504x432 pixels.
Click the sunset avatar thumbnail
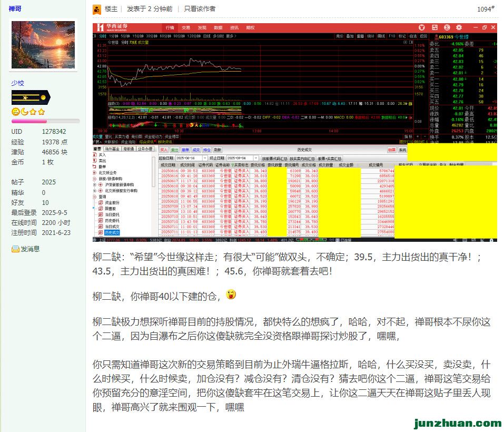point(44,45)
